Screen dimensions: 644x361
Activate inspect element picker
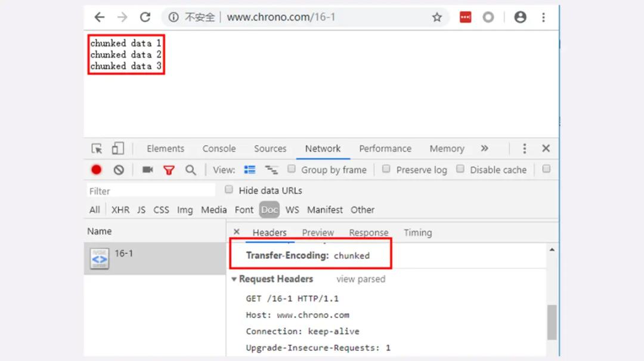pos(97,149)
